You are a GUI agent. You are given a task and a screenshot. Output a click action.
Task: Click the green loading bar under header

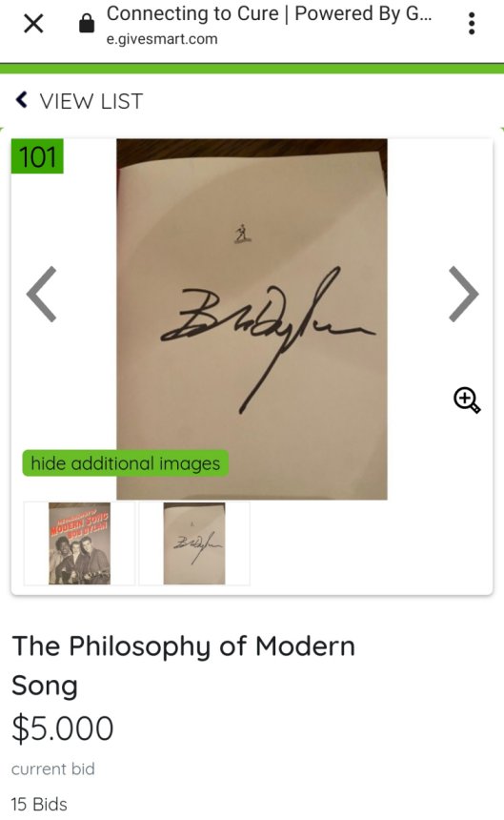point(252,69)
